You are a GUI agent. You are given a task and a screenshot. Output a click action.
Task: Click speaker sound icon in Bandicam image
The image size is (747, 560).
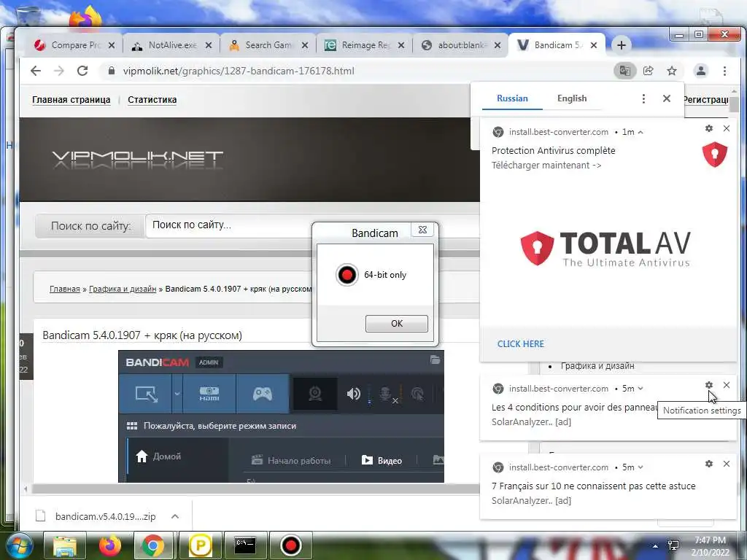click(354, 394)
